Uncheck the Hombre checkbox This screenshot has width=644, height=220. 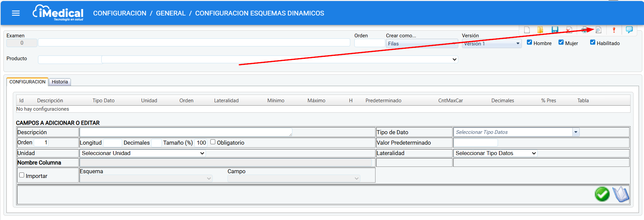(x=529, y=42)
